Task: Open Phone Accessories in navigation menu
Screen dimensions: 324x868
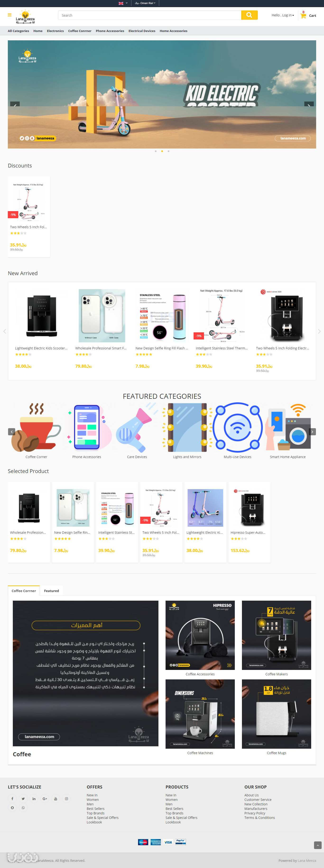Action: tap(110, 31)
